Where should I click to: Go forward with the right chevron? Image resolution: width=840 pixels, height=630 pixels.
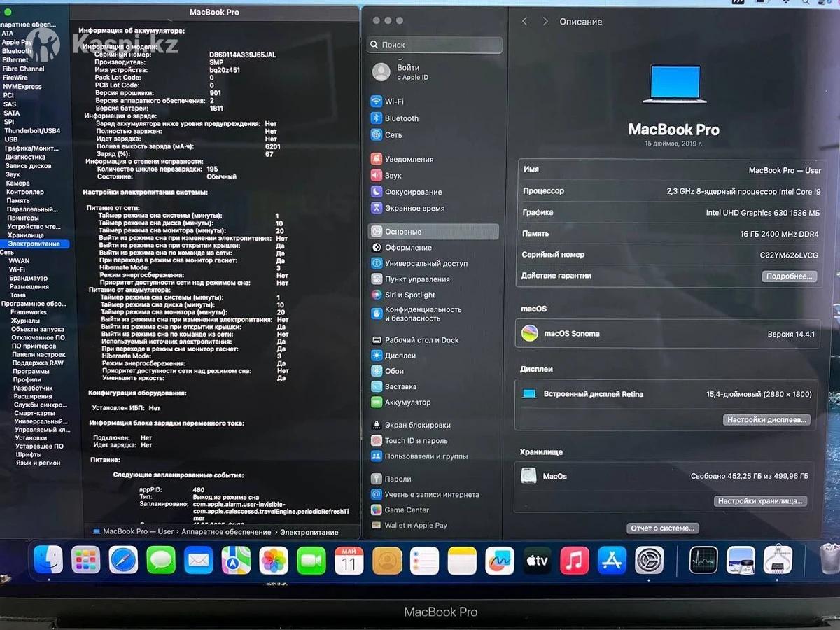pos(545,22)
